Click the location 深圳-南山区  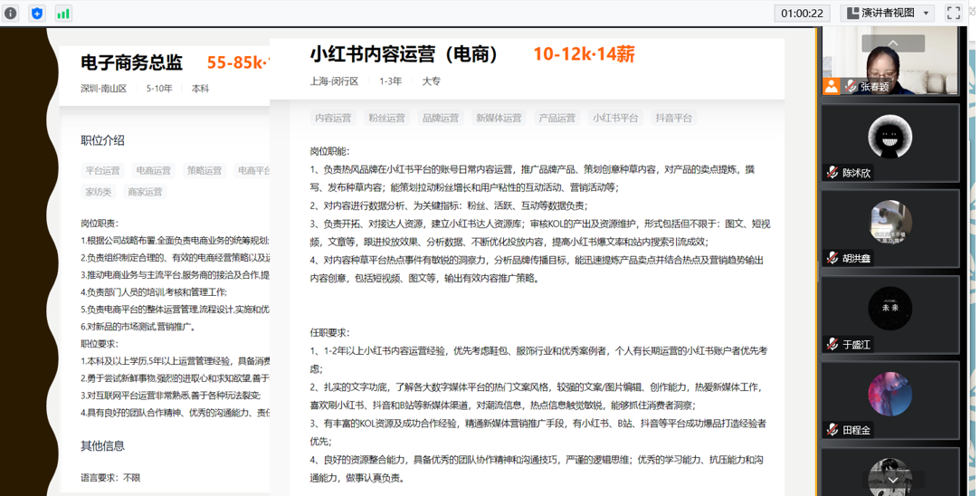click(104, 89)
